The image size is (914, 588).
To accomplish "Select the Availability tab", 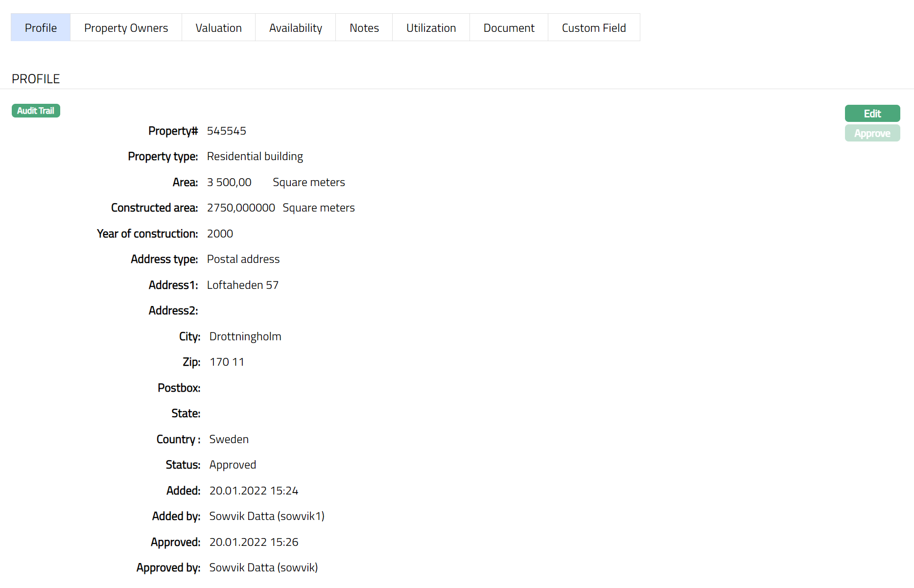I will (x=295, y=28).
